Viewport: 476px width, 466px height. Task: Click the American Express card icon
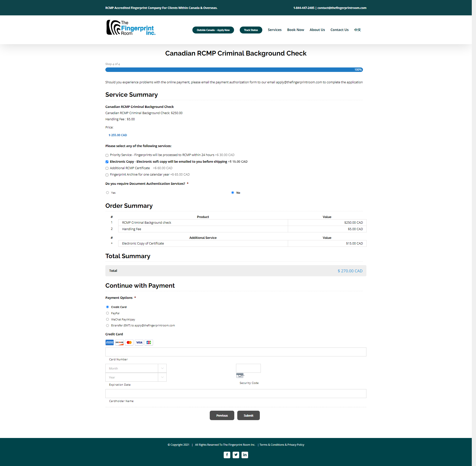click(x=110, y=342)
